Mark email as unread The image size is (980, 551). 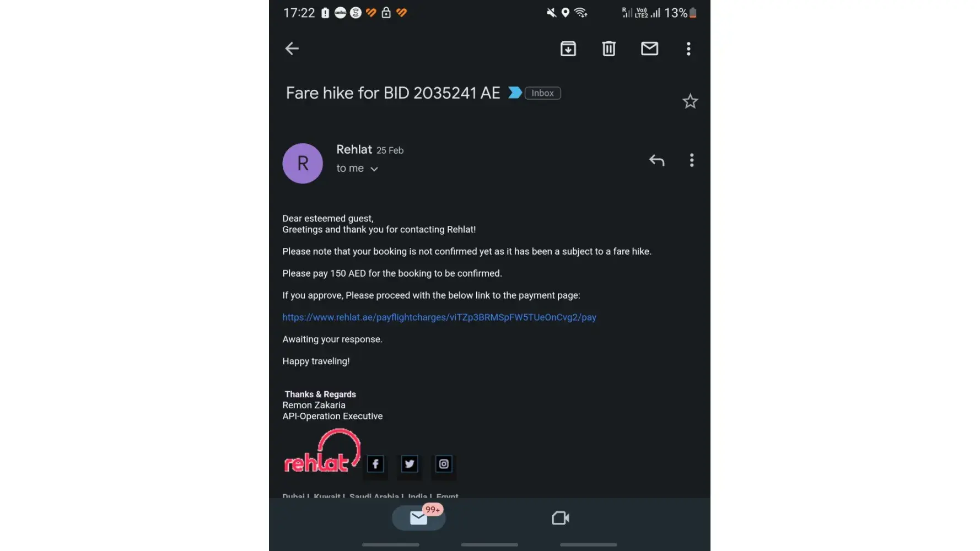[649, 48]
